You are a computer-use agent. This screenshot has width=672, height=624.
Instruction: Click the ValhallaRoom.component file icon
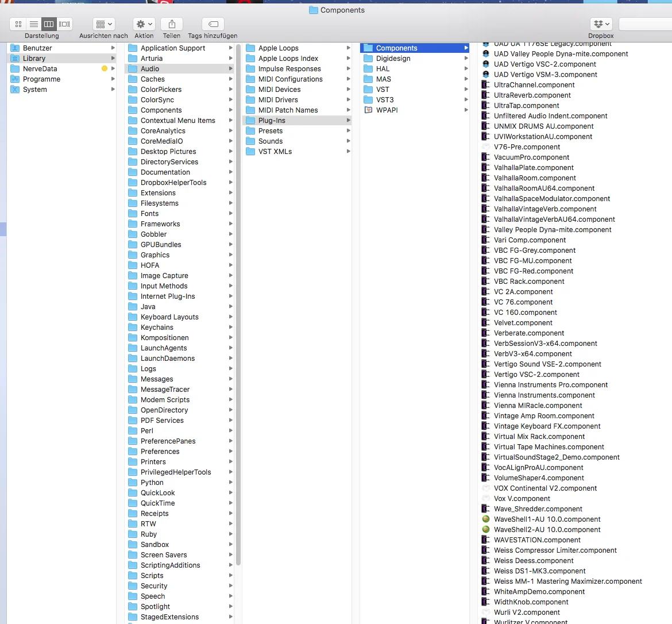tap(485, 178)
